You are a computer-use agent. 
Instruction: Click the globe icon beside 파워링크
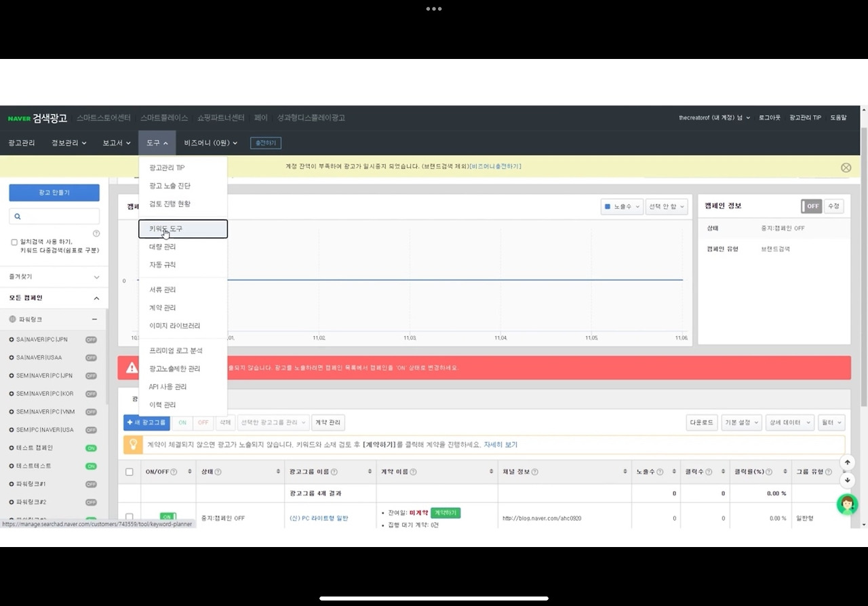click(x=12, y=319)
